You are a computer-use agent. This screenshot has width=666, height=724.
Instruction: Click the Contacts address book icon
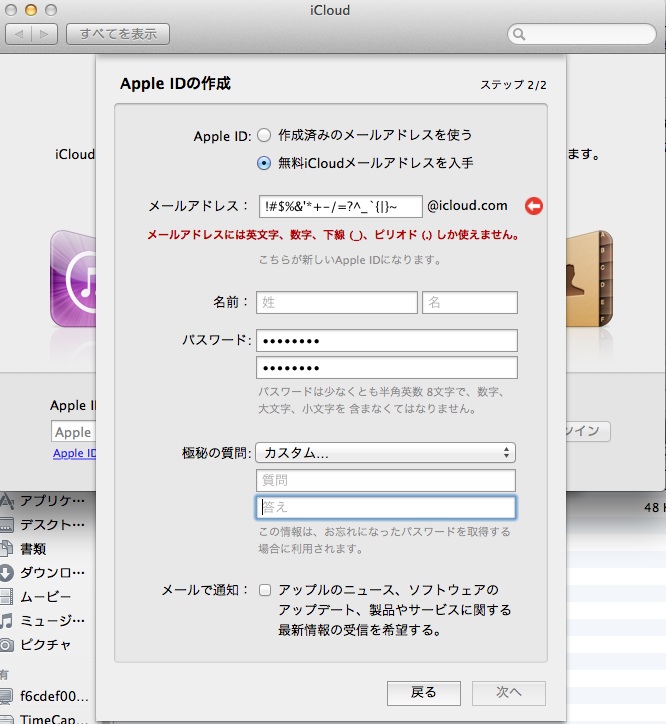(590, 279)
